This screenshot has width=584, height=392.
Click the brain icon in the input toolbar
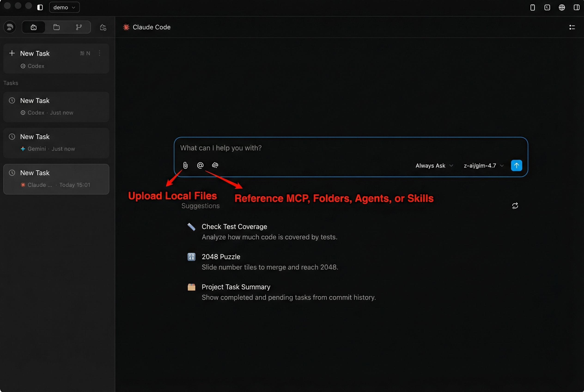coord(215,165)
